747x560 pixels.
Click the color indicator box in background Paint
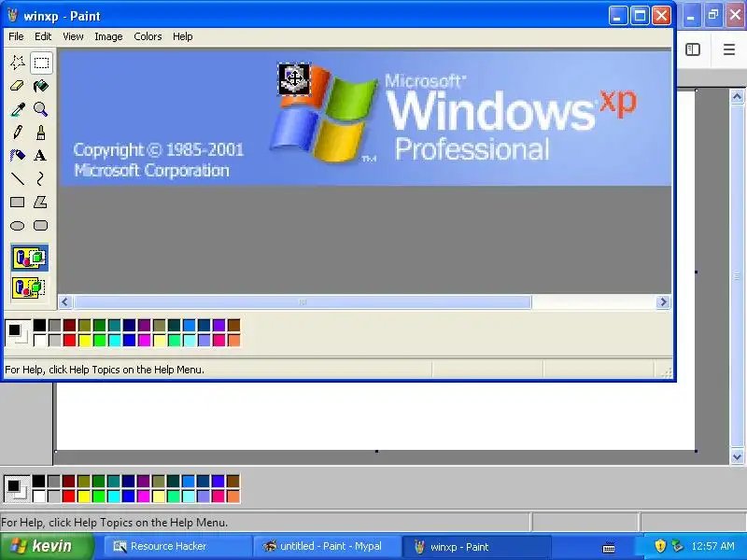pos(17,489)
